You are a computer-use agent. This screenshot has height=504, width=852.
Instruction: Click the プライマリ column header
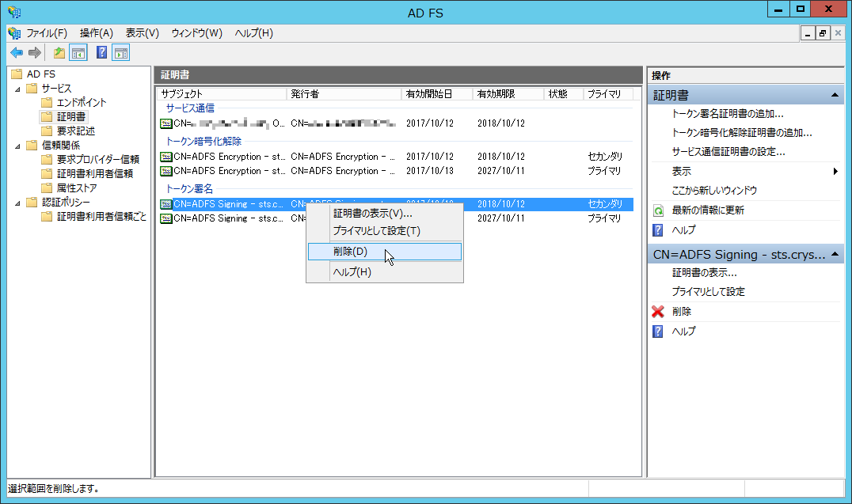coord(608,94)
